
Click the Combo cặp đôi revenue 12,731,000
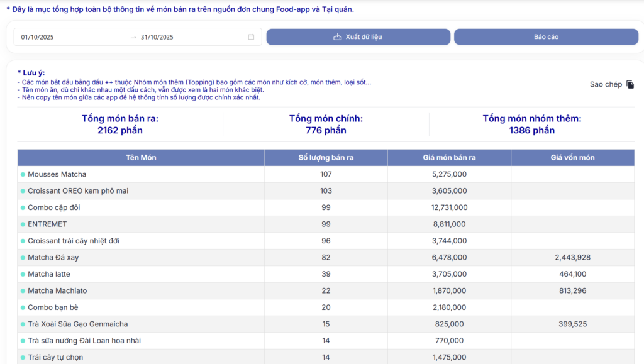[x=449, y=207]
